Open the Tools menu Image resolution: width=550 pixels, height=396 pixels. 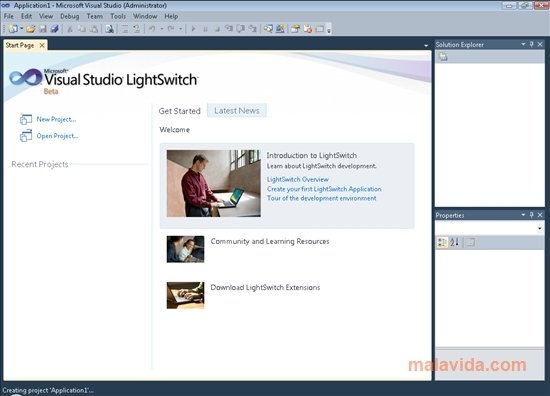click(x=118, y=16)
